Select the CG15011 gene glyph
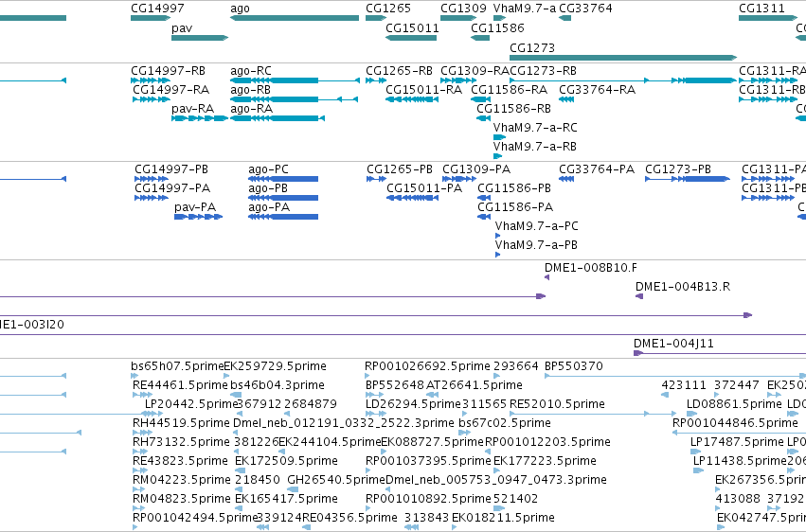Screen dimensions: 806x532 click(x=411, y=38)
